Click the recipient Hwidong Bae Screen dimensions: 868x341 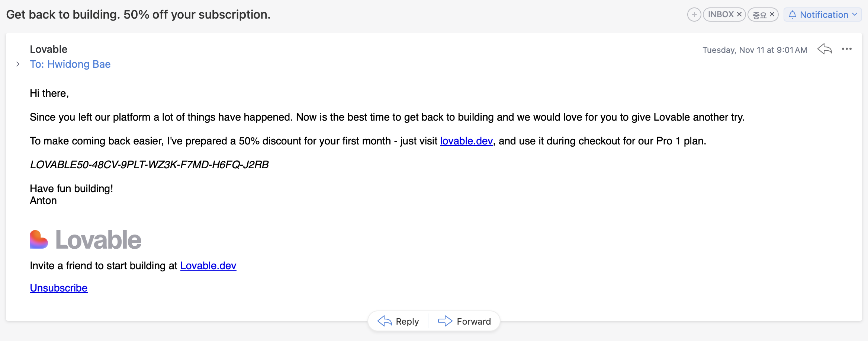click(79, 64)
